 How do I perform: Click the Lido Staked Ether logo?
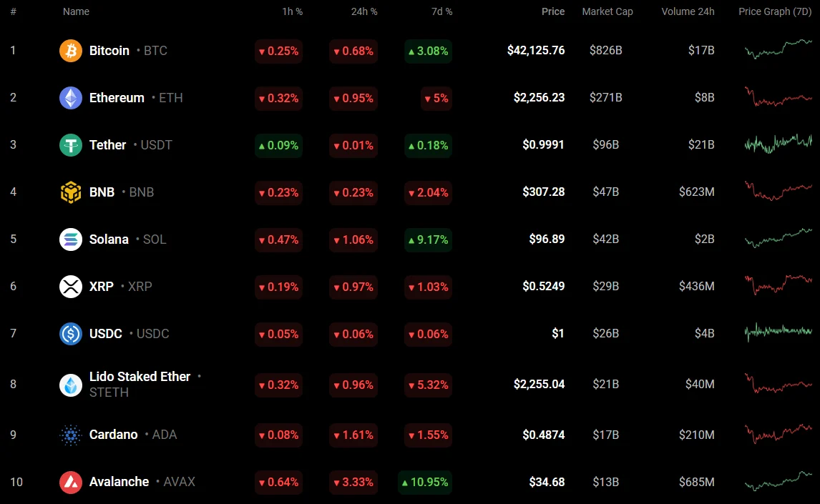point(71,385)
